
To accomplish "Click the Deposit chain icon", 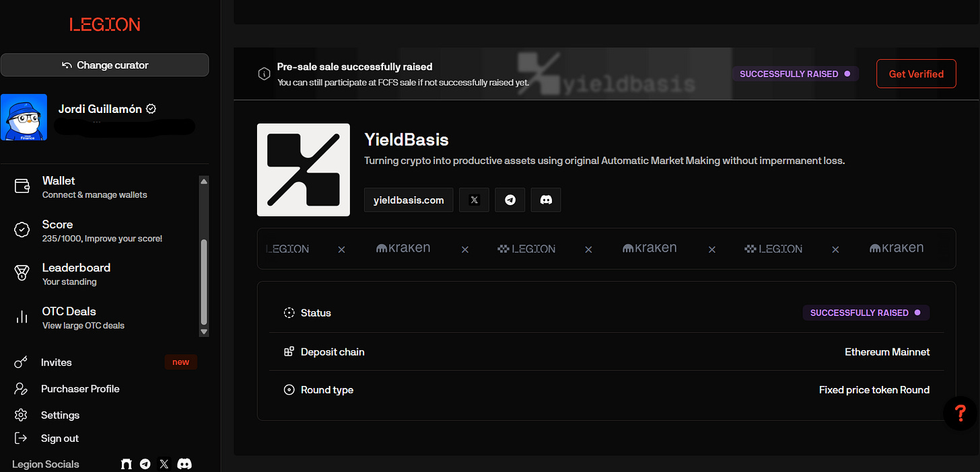I will click(x=289, y=352).
